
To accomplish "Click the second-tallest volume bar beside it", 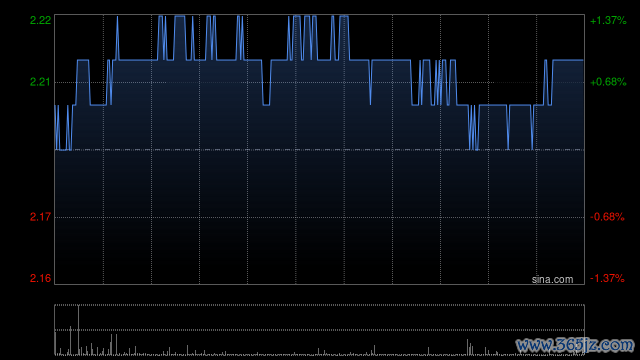I will (x=71, y=340).
